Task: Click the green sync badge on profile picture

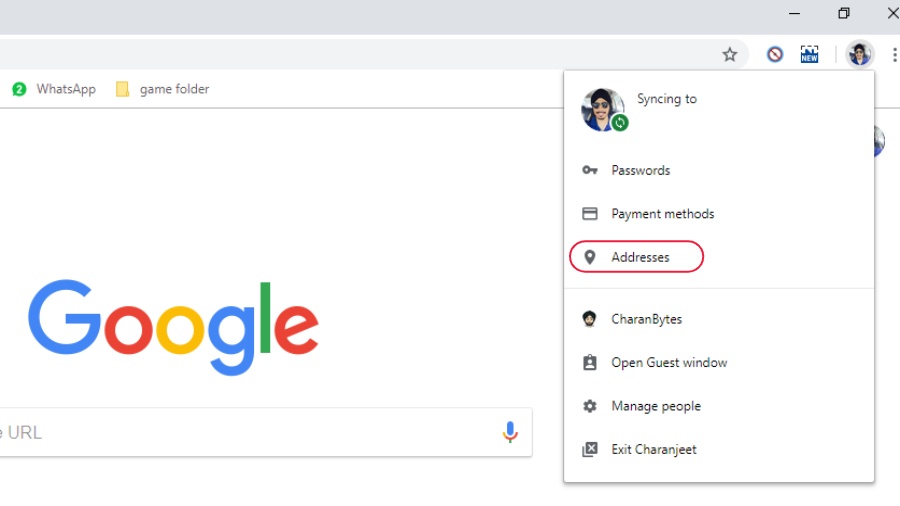Action: click(620, 122)
